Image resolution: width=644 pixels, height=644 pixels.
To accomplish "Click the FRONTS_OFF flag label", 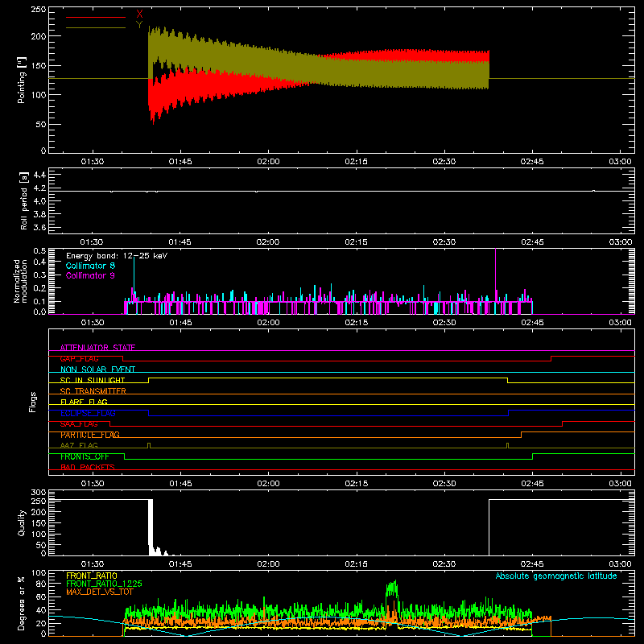I will point(85,456).
